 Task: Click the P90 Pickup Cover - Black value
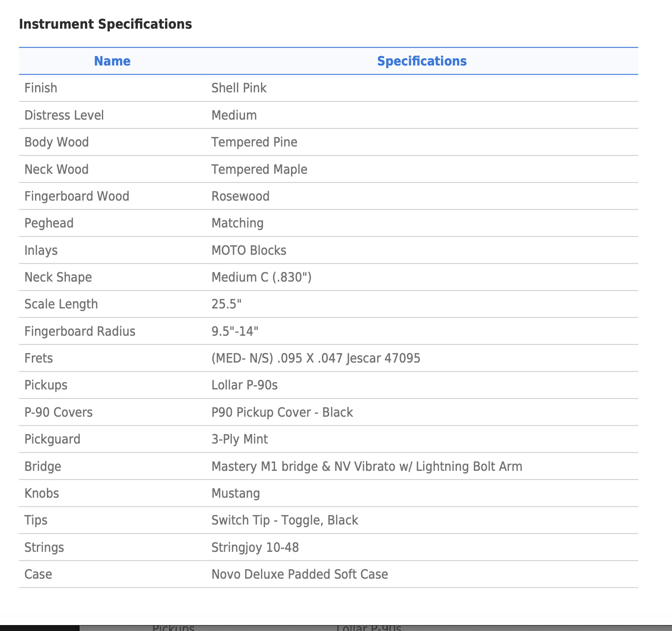282,412
